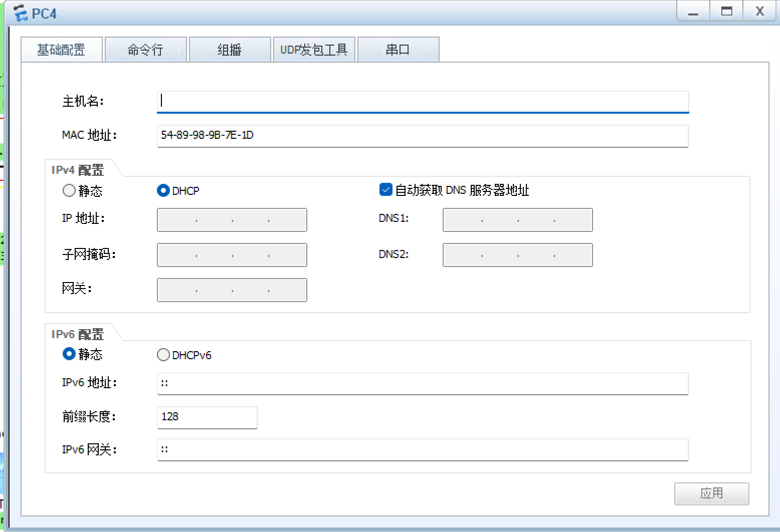The height and width of the screenshot is (532, 780).
Task: Click the DNS2 address field
Action: pos(518,255)
